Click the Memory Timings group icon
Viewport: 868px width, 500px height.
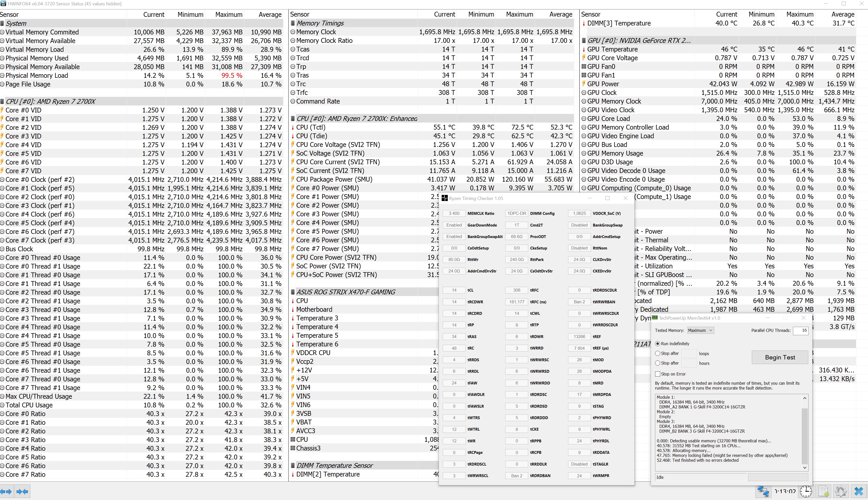(293, 23)
